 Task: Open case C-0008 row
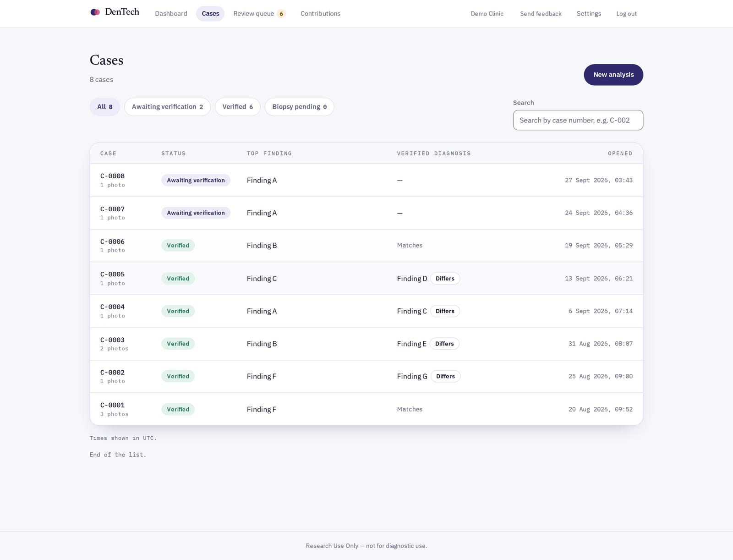(x=366, y=180)
